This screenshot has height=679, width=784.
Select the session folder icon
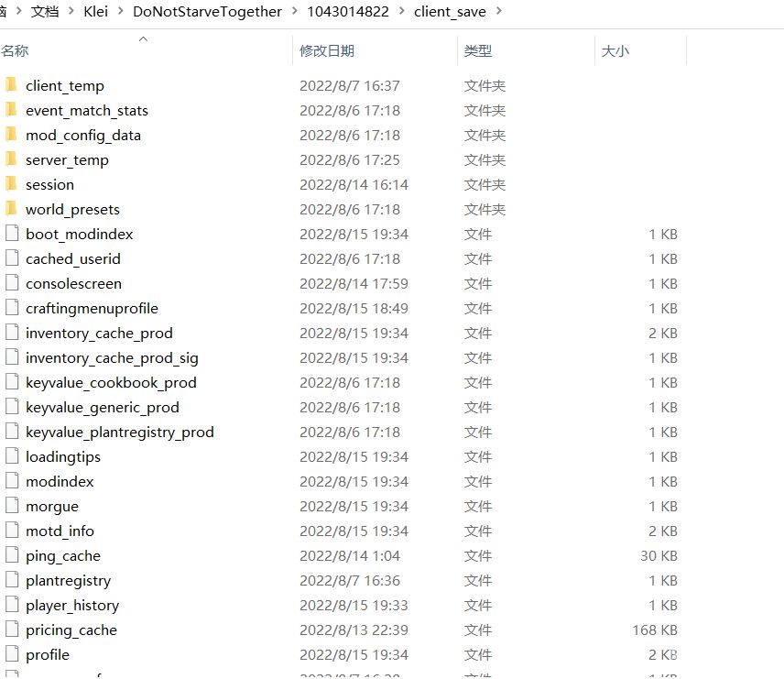coord(12,184)
